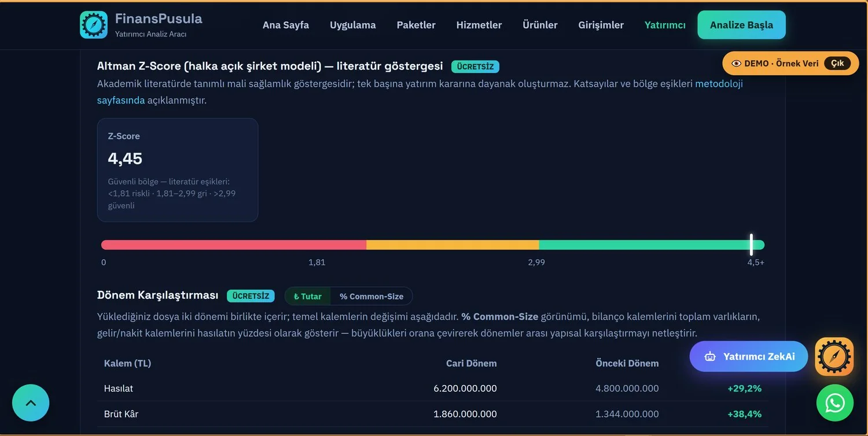
Task: Click the Yatırımcı Analiz Aracı subtitle
Action: 150,34
